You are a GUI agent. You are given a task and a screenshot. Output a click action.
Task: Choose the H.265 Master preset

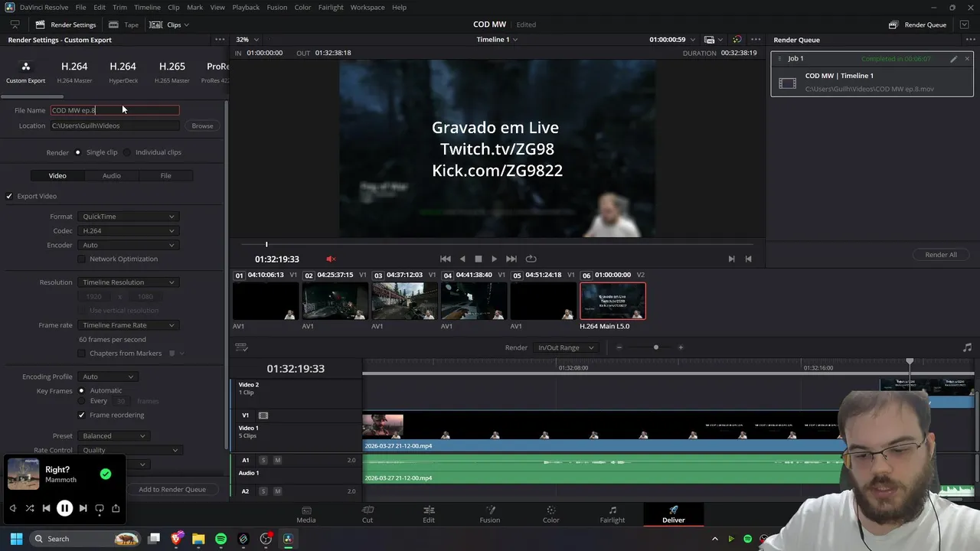click(172, 72)
